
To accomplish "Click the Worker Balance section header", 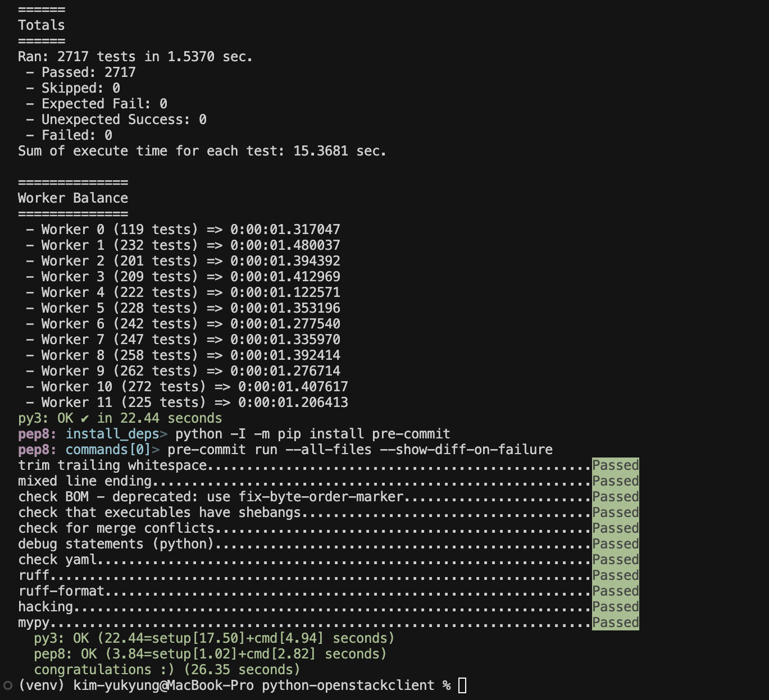I will tap(72, 198).
